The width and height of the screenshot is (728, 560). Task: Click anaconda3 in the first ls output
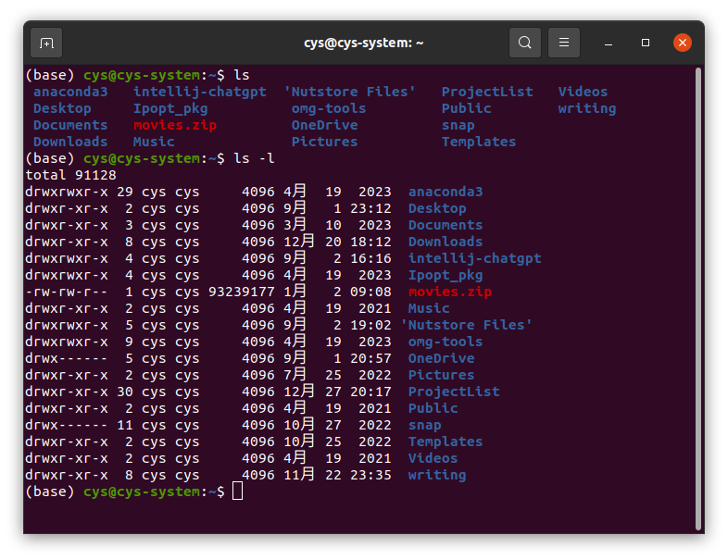click(70, 92)
